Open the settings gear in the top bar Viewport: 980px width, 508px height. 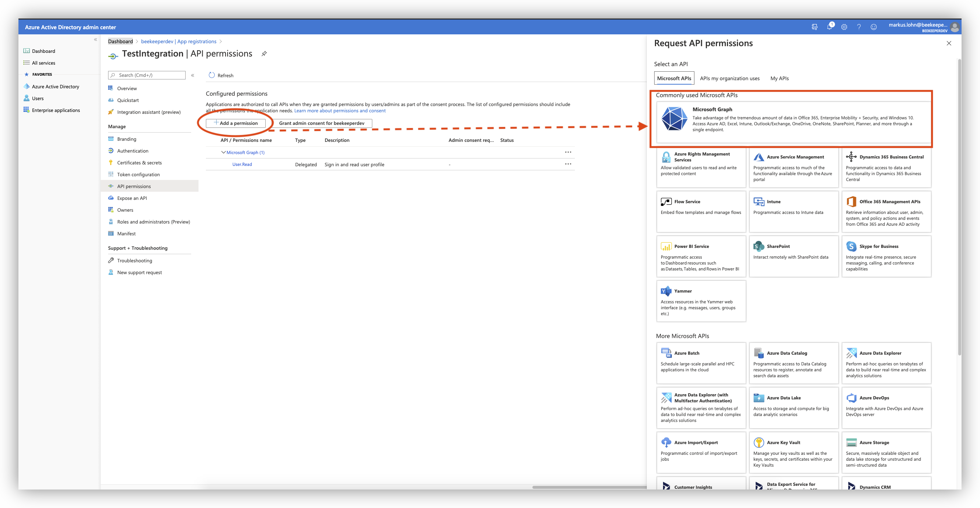tap(844, 27)
